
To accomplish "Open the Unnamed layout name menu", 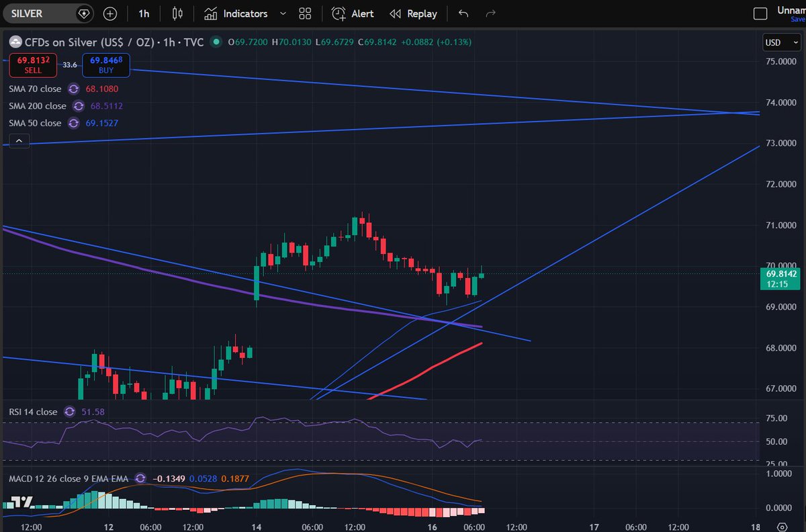I will click(791, 10).
